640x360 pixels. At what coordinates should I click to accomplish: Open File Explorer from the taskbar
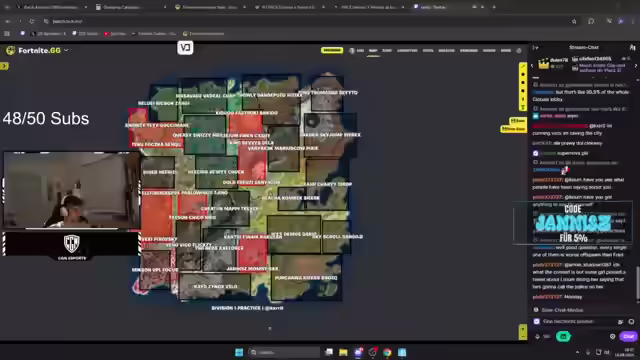click(x=343, y=352)
